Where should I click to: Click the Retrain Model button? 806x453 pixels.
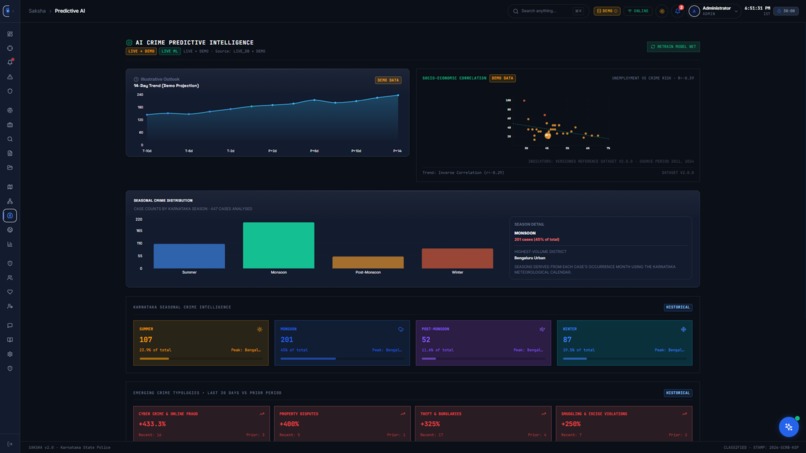click(673, 46)
